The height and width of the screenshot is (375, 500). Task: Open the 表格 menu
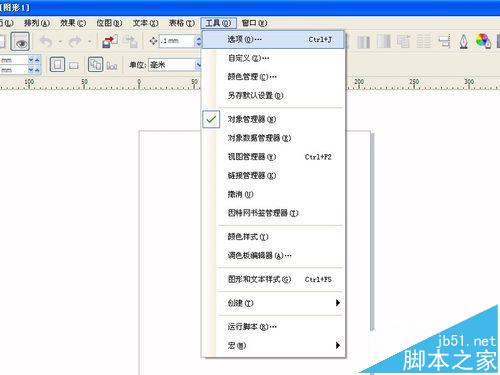[182, 23]
